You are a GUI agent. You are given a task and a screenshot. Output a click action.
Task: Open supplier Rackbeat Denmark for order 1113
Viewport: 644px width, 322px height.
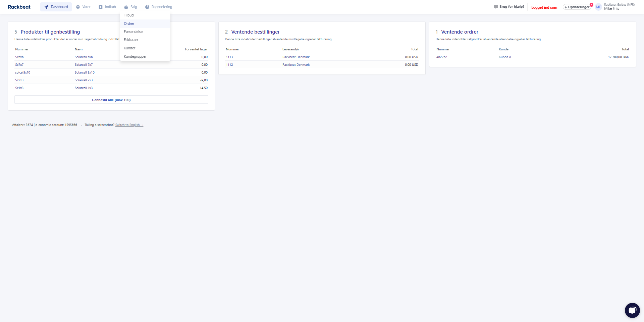tap(296, 57)
